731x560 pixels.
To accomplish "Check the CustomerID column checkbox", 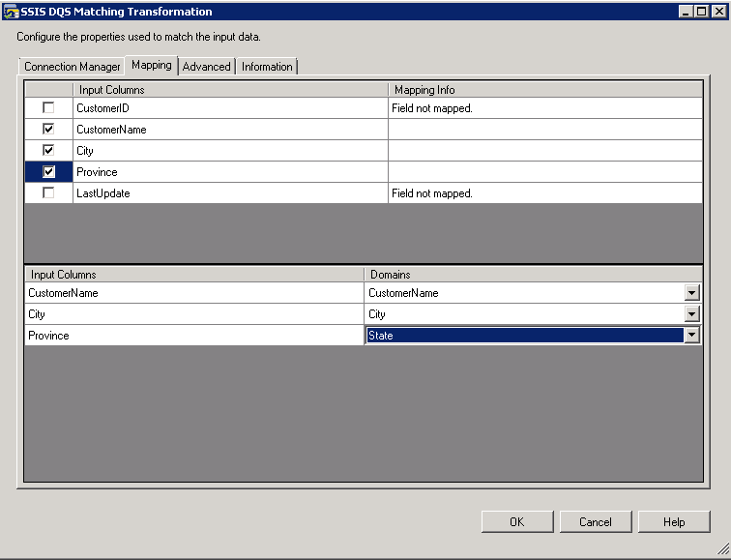I will tap(48, 108).
